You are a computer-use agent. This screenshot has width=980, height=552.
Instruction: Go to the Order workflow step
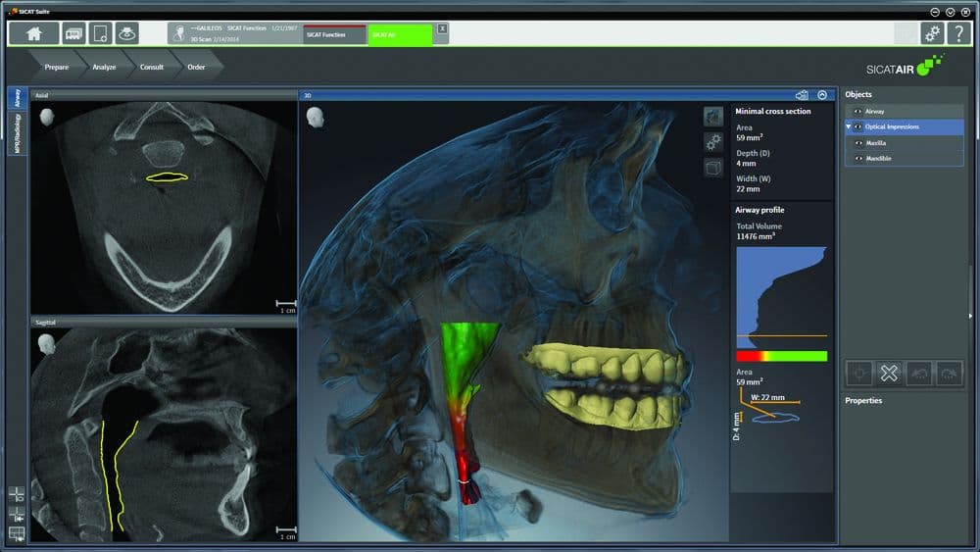pos(197,67)
